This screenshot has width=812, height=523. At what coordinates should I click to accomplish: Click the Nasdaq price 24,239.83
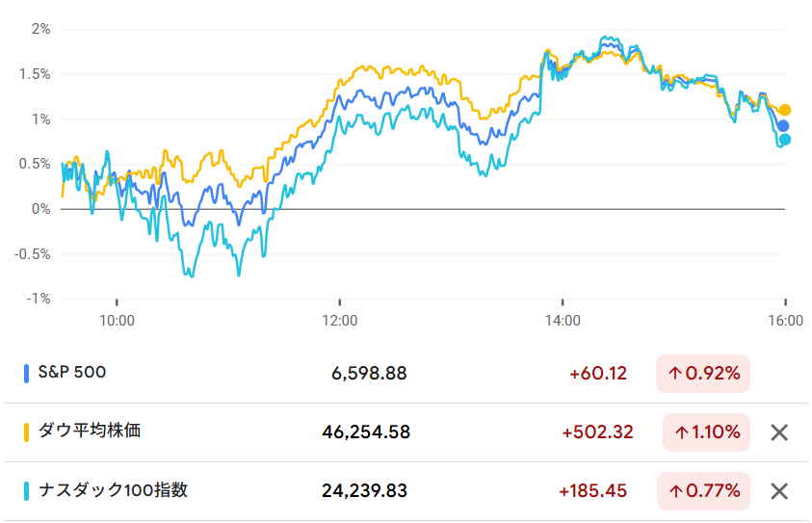(364, 491)
